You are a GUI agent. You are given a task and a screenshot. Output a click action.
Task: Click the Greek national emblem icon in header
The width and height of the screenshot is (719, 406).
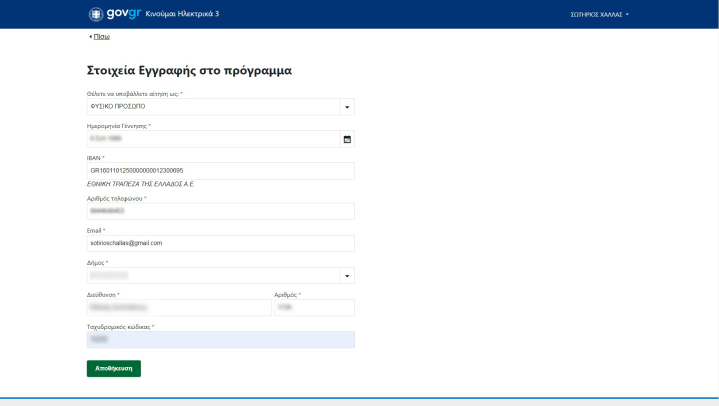pyautogui.click(x=96, y=14)
